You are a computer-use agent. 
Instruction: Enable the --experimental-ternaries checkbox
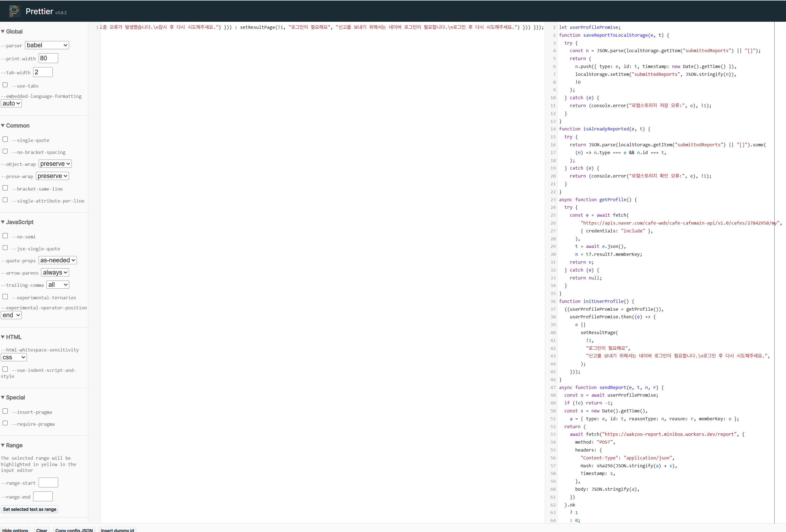tap(5, 297)
